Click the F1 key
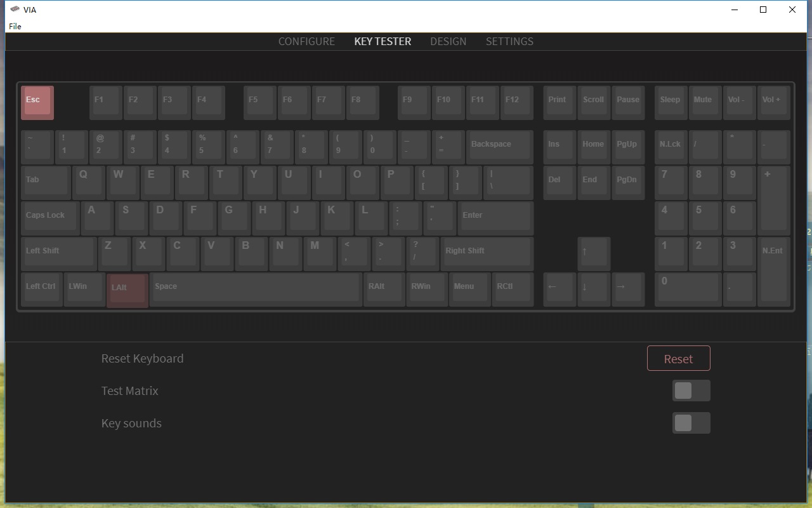812x508 pixels. pyautogui.click(x=106, y=103)
